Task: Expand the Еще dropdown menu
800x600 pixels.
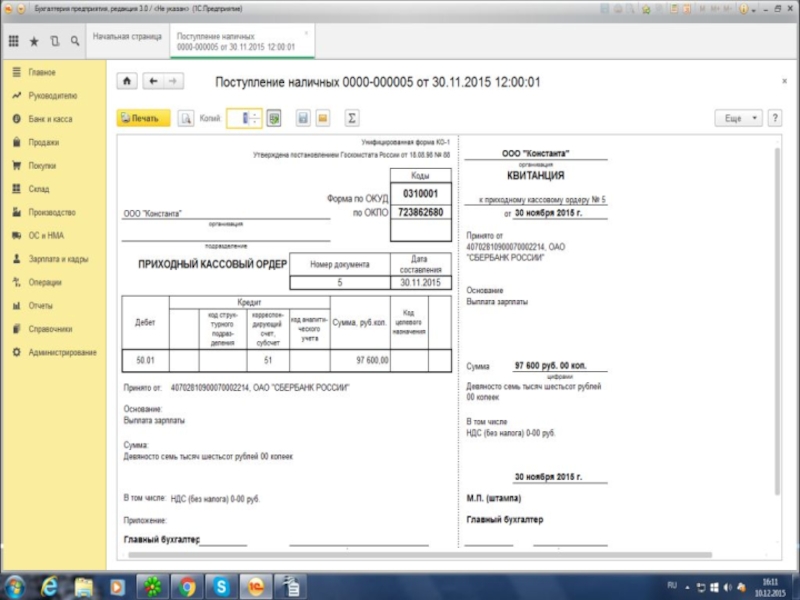Action: pos(738,118)
